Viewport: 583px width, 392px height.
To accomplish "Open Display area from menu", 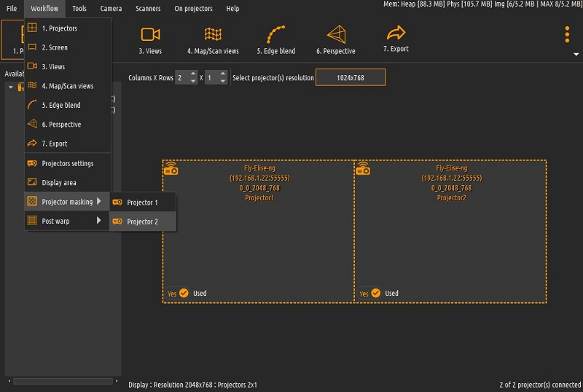I will coord(68,183).
